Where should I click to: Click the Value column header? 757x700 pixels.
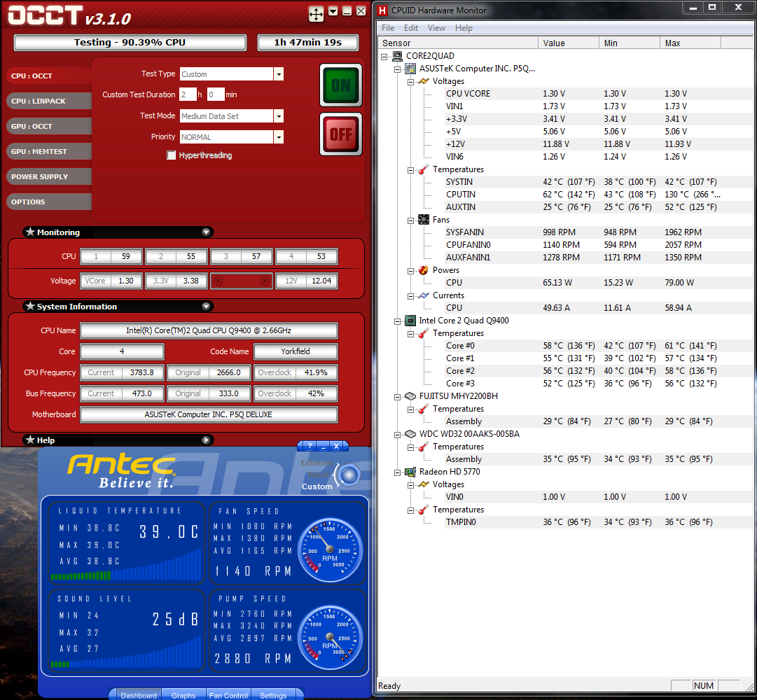pyautogui.click(x=569, y=43)
